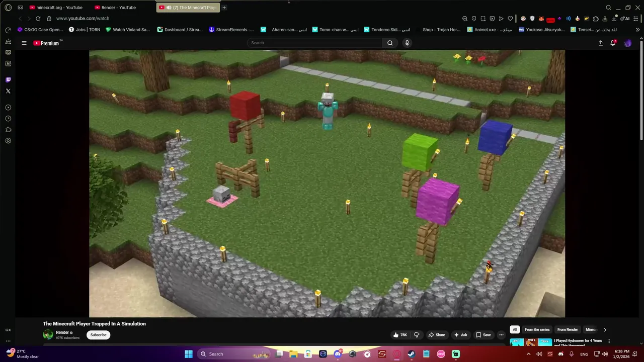Image resolution: width=644 pixels, height=362 pixels.
Task: Click the Ask button
Action: point(460,335)
